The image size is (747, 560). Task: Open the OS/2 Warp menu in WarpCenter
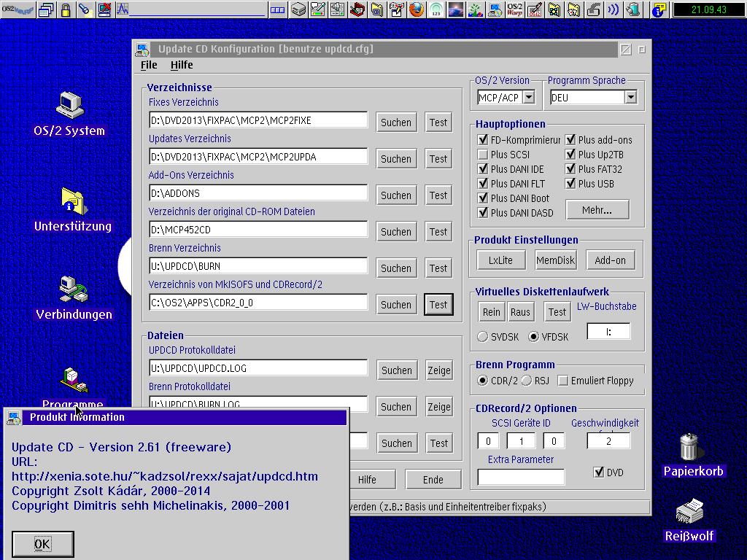coord(18,9)
